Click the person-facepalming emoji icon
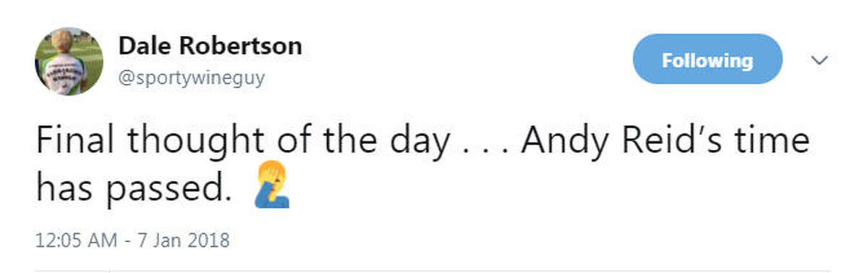 click(273, 186)
